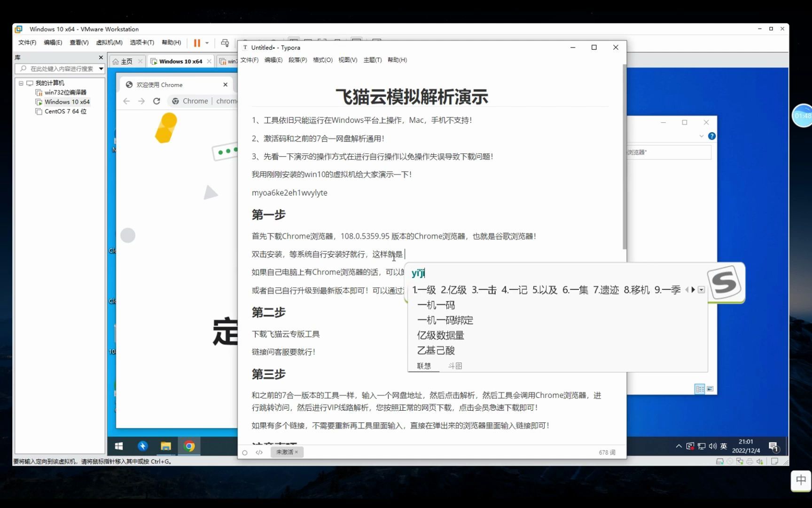Collapse the 我的计算机 tree node
Viewport: 812px width, 508px height.
(21, 83)
